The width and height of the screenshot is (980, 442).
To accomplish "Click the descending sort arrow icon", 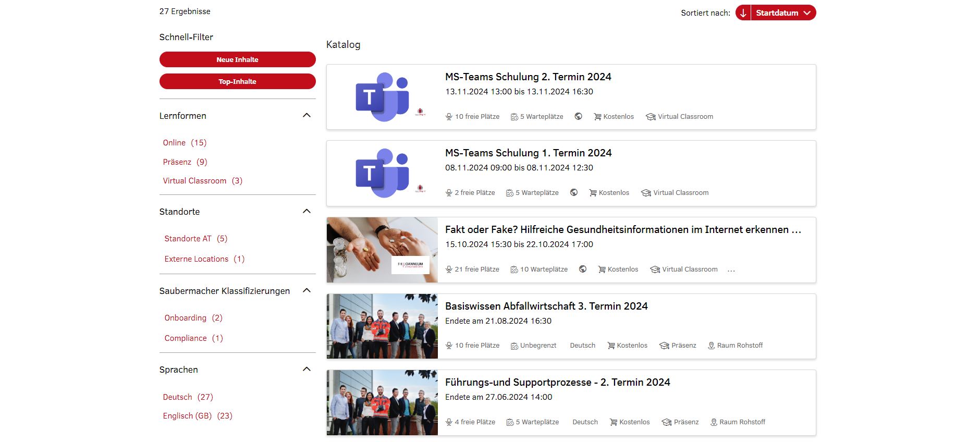I will [743, 13].
